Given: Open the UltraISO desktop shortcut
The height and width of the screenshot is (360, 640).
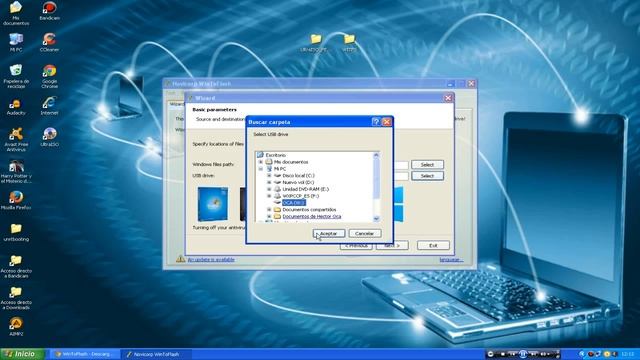Looking at the screenshot, I should (x=49, y=137).
